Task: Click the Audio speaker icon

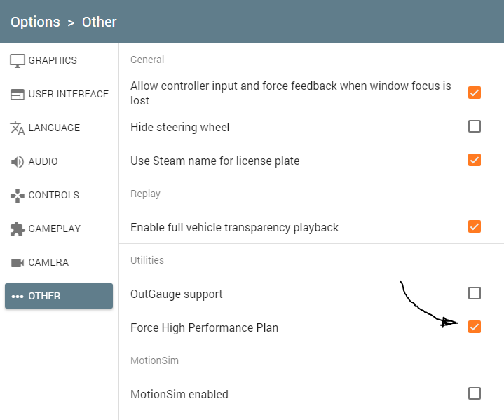Action: coord(18,162)
